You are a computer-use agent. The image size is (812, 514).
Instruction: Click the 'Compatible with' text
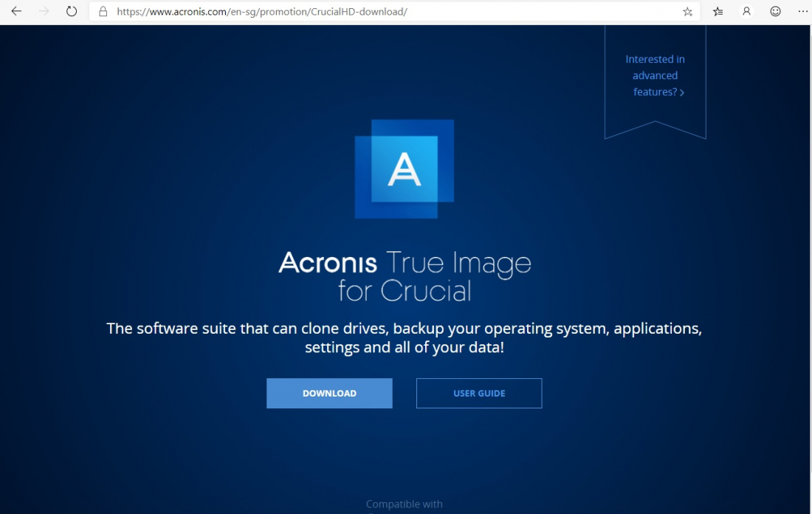click(405, 504)
